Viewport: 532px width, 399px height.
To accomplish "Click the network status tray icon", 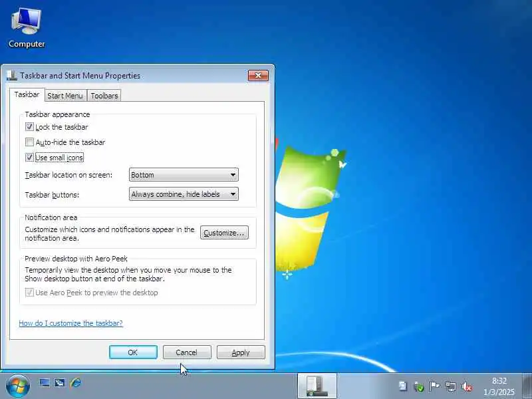I will (x=451, y=386).
